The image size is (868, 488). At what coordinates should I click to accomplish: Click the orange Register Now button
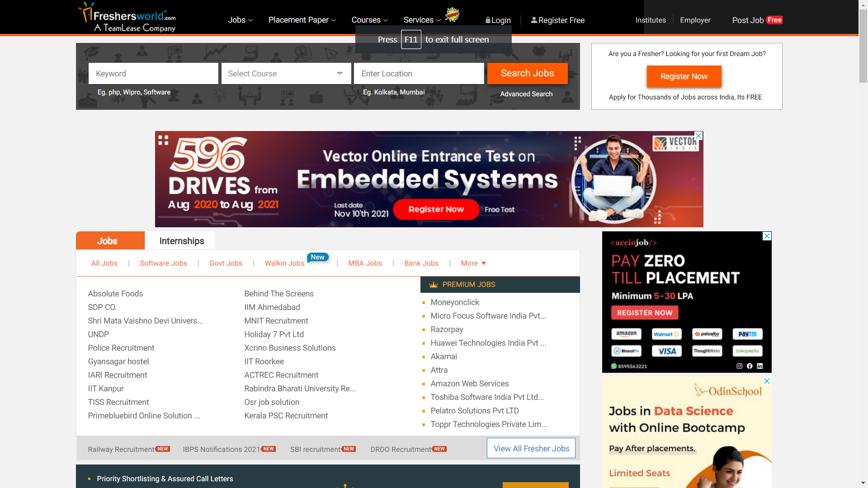point(684,76)
